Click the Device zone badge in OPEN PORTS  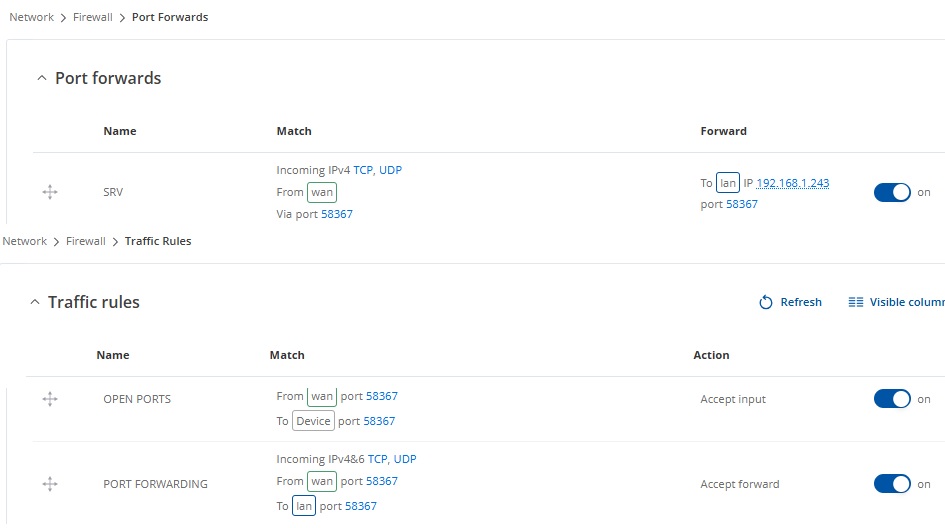pos(313,421)
